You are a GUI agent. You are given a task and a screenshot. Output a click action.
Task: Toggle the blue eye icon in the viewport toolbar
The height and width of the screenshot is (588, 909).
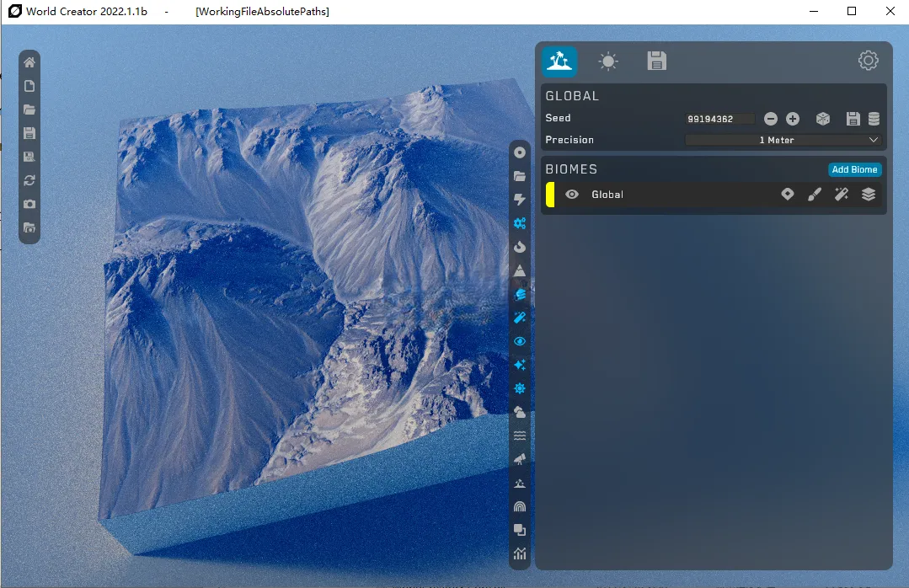coord(520,341)
